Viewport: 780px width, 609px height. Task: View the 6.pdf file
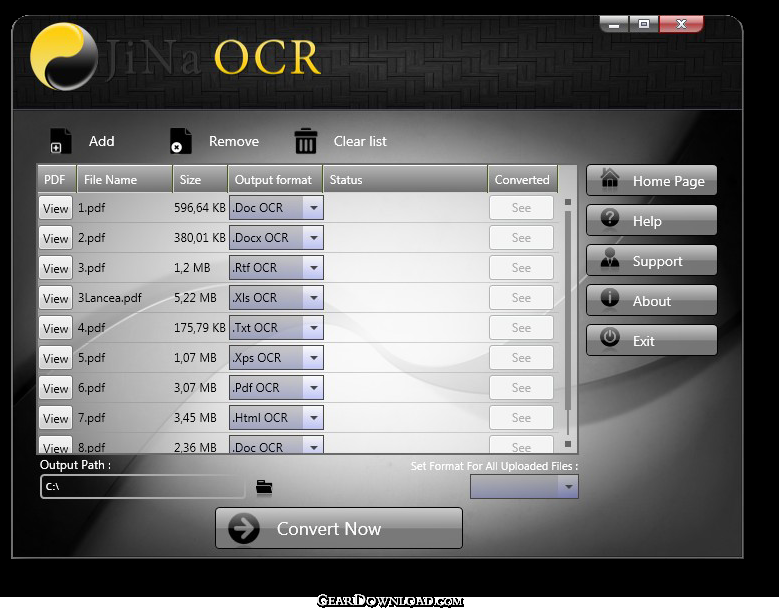click(56, 388)
